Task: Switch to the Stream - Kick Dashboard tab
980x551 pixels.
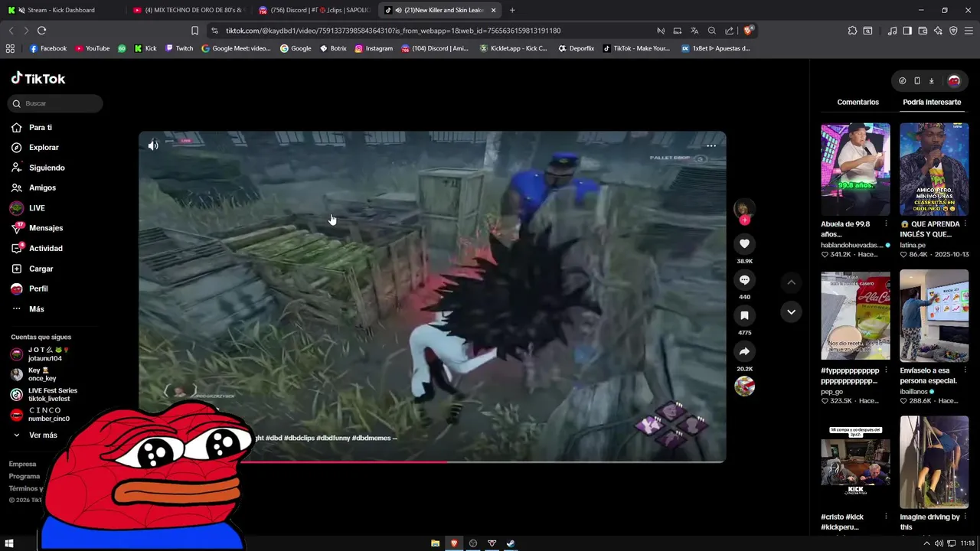Action: [61, 10]
